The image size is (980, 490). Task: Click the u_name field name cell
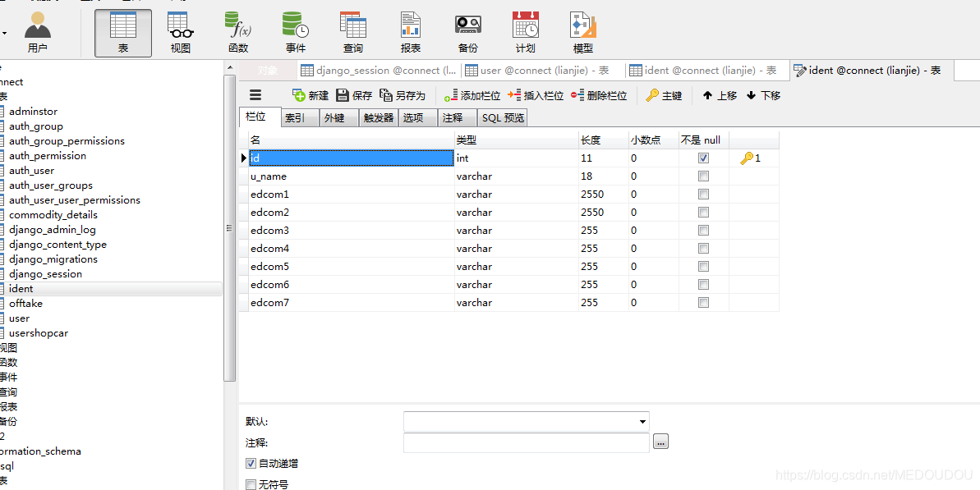(x=352, y=176)
